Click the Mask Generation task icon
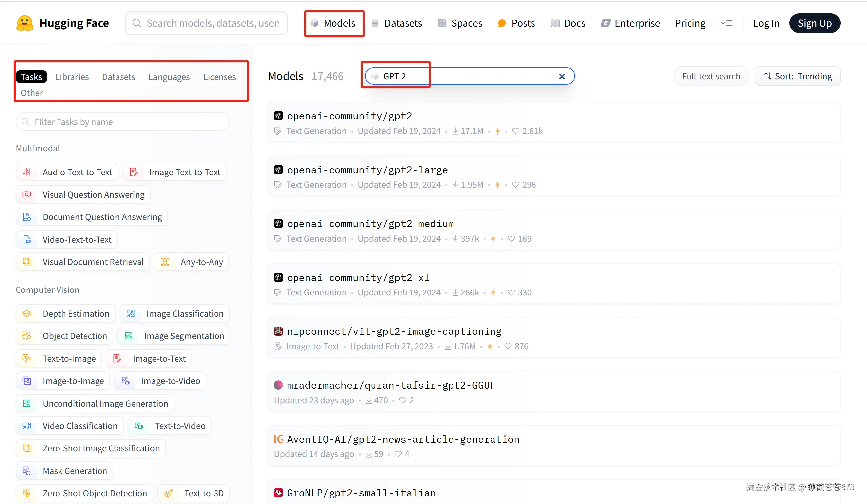 coord(27,471)
